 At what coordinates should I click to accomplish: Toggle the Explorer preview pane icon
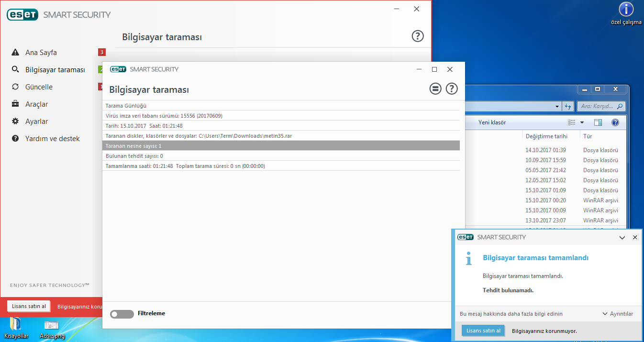pyautogui.click(x=598, y=122)
